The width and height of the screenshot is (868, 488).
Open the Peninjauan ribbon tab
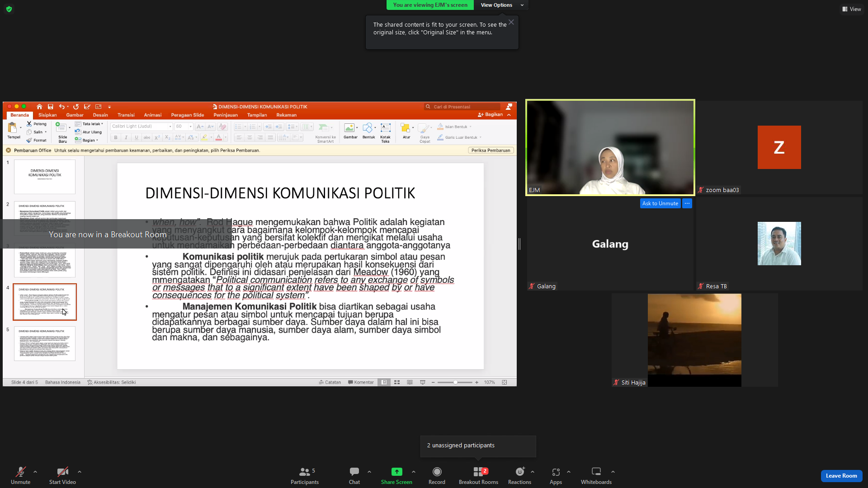pyautogui.click(x=226, y=115)
